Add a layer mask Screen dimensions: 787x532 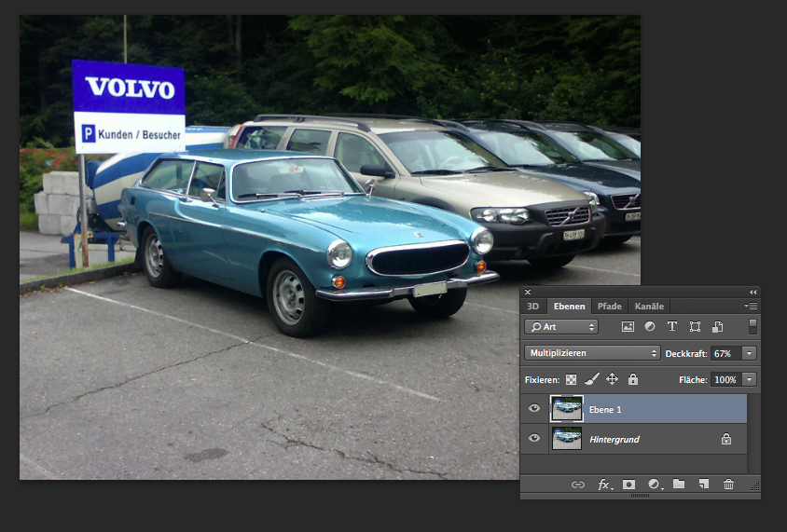(x=628, y=484)
